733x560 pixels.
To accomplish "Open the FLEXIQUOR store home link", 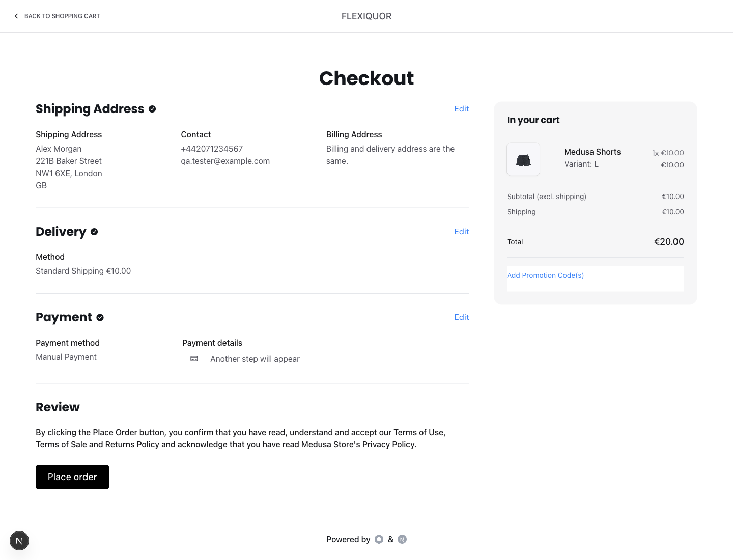I will (x=366, y=16).
